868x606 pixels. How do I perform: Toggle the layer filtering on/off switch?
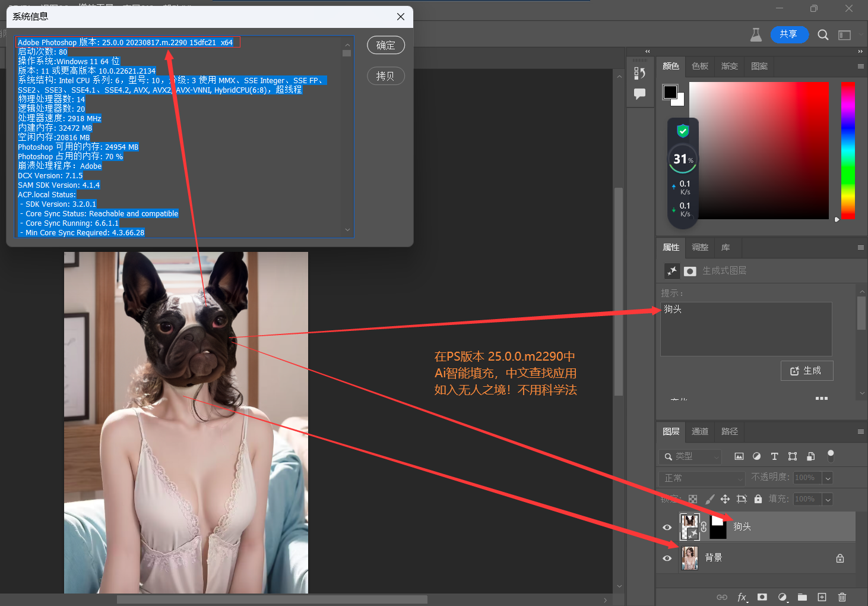831,456
